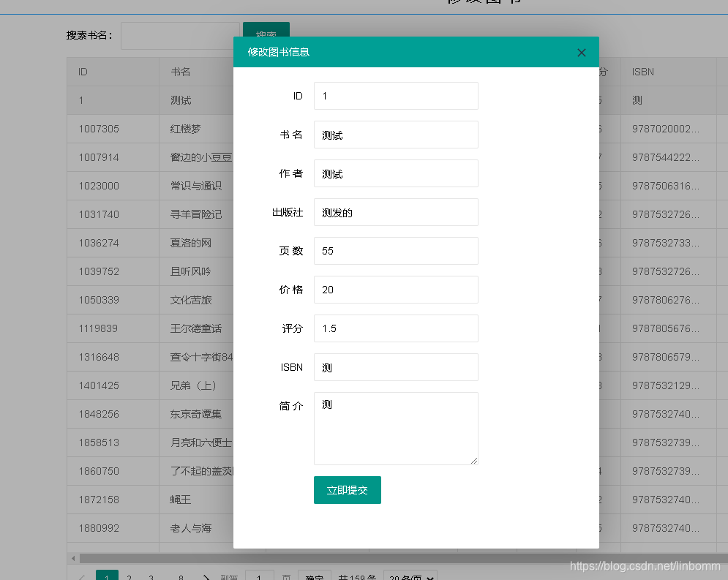This screenshot has width=728, height=580.
Task: Submit the form with 立即提交
Action: coord(348,490)
